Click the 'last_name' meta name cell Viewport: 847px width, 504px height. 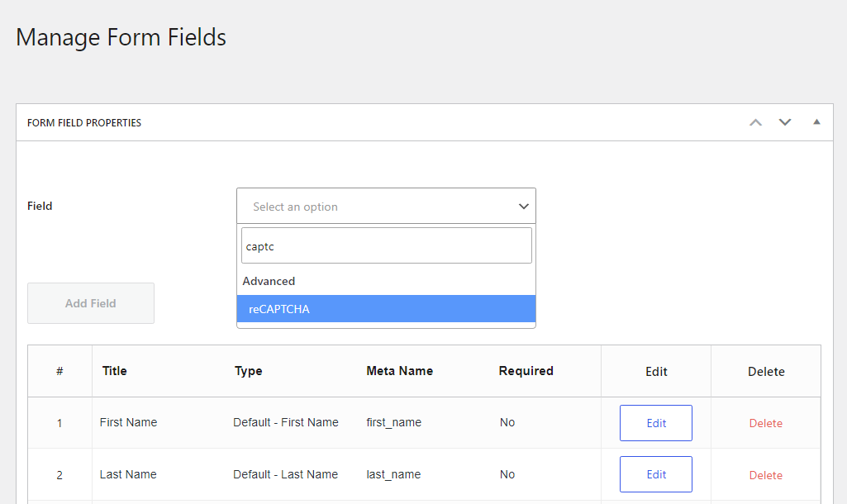point(393,474)
